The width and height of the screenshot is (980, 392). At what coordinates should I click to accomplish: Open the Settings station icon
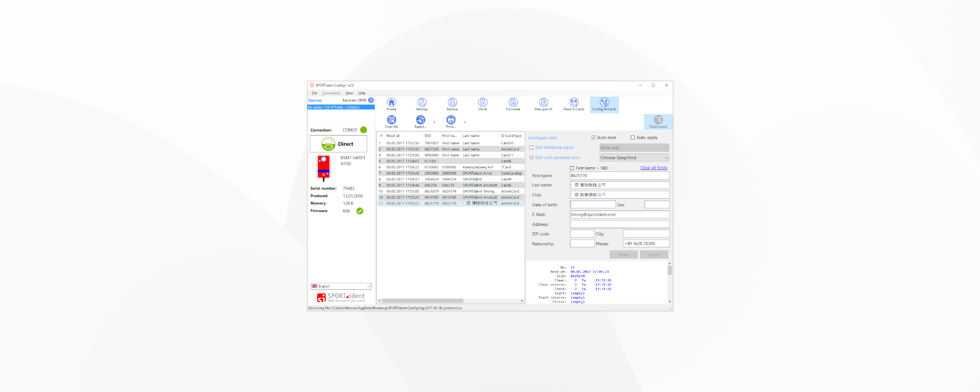click(421, 104)
